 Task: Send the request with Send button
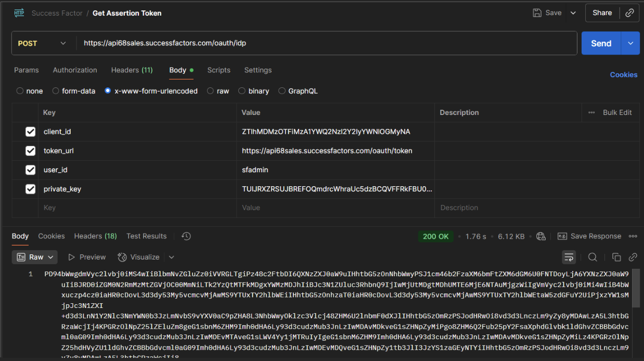click(x=601, y=43)
